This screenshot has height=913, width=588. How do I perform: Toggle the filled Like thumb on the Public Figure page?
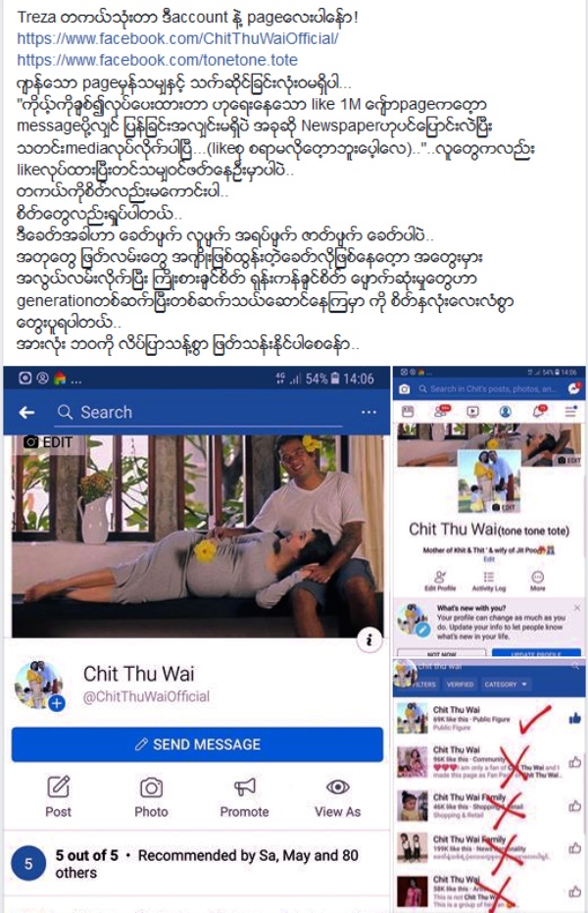tap(574, 719)
